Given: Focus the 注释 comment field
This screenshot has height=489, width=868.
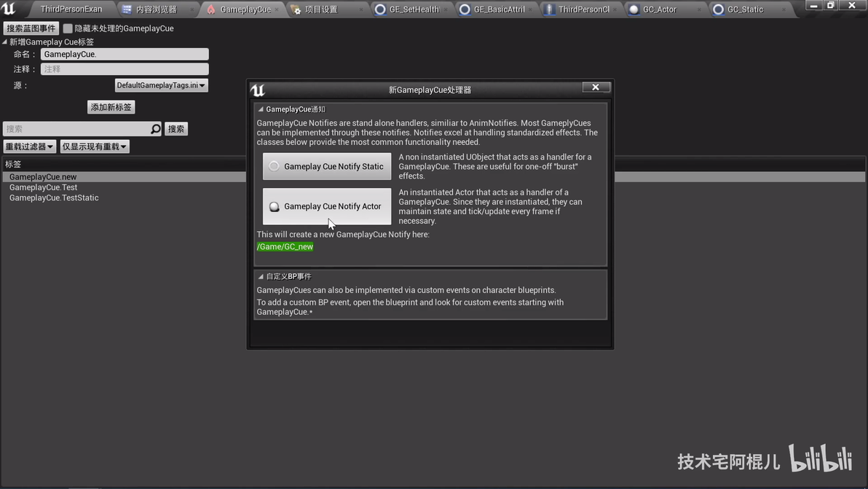Looking at the screenshot, I should pos(125,69).
